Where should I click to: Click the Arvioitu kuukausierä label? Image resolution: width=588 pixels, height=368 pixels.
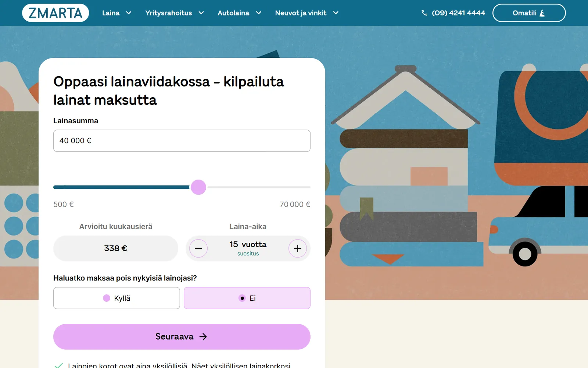pyautogui.click(x=116, y=227)
